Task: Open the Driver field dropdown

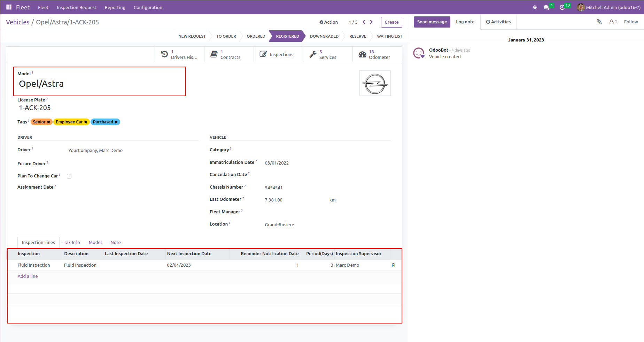Action: (x=133, y=151)
